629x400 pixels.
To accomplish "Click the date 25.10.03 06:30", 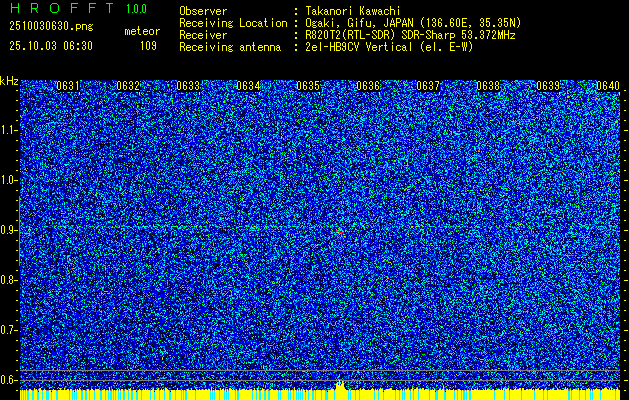I will 51,46.
